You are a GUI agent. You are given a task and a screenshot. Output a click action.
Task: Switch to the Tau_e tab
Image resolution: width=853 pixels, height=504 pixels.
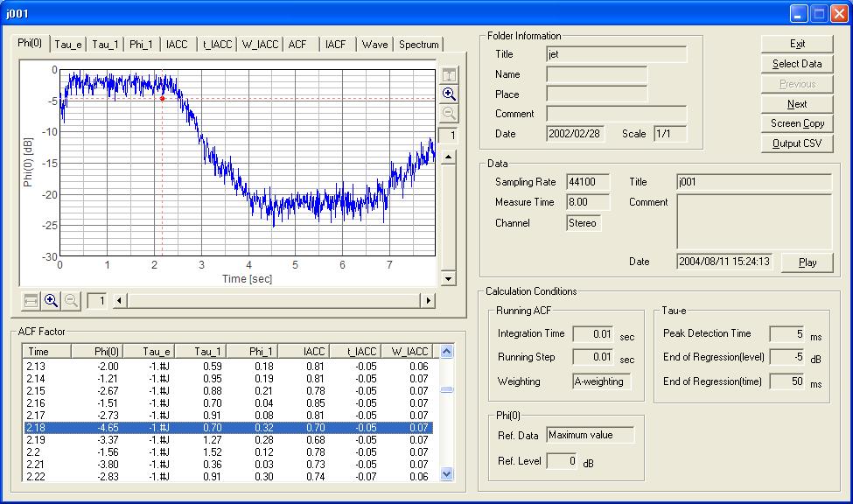pos(68,45)
